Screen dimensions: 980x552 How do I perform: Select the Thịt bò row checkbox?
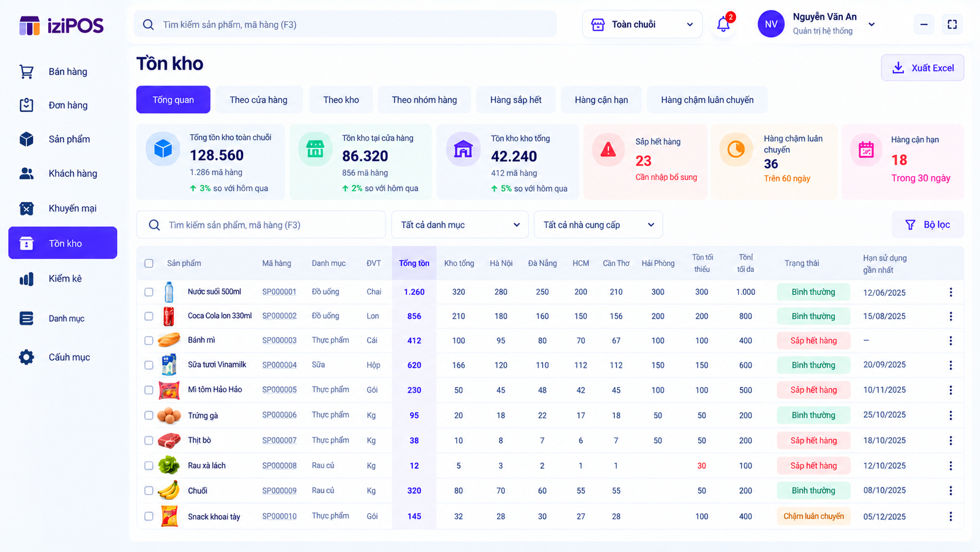pyautogui.click(x=149, y=441)
